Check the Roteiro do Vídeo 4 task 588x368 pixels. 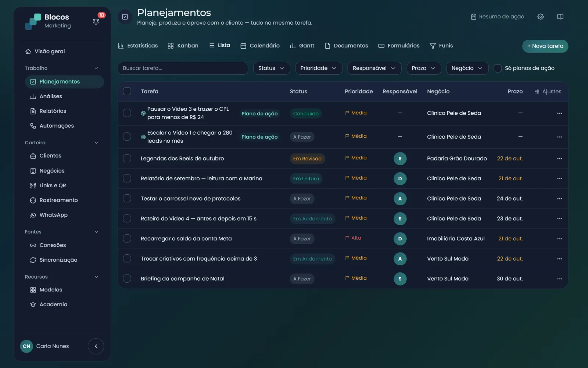pos(127,219)
